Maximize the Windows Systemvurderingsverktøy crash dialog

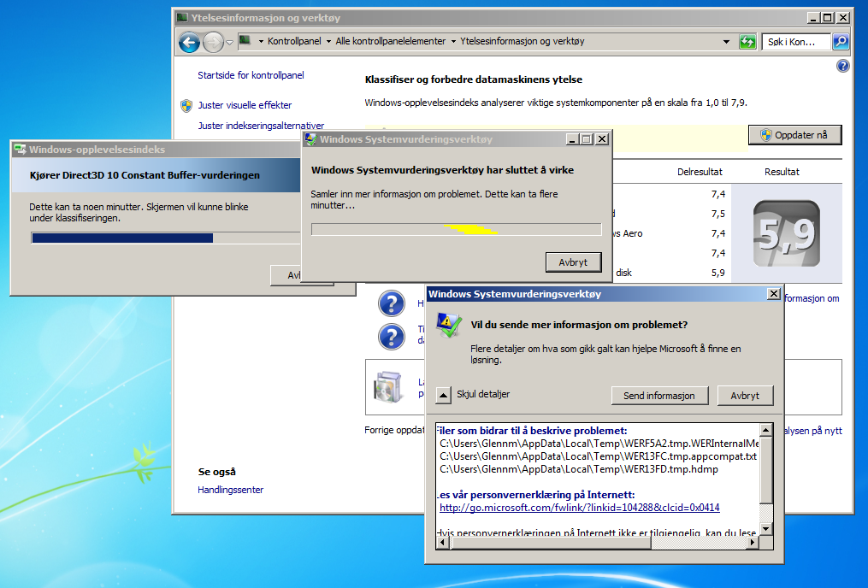587,139
